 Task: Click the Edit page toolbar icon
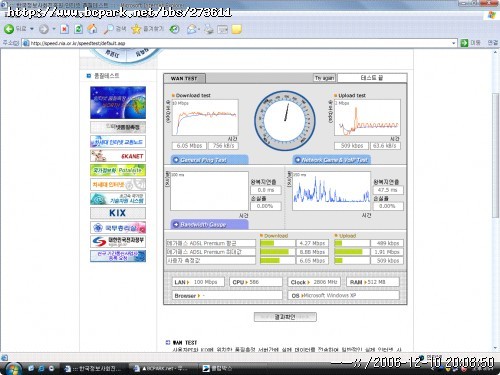(x=222, y=29)
